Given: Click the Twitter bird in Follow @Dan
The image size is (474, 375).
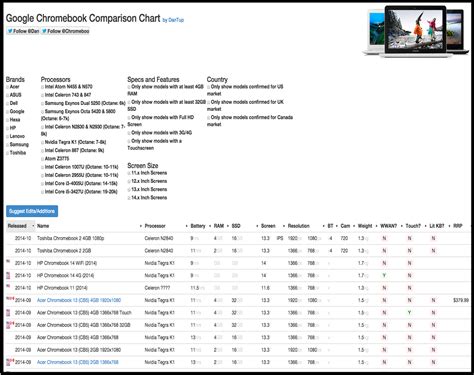Looking at the screenshot, I should click(x=10, y=31).
